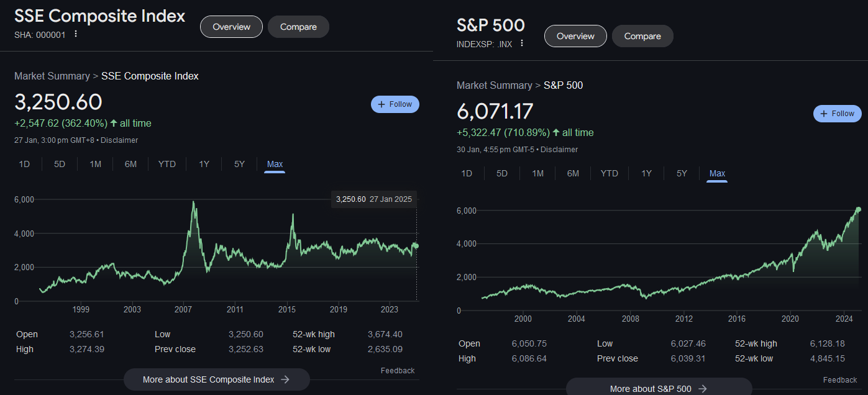This screenshot has width=868, height=395.
Task: Select YTD range on SSE chart
Action: [167, 164]
